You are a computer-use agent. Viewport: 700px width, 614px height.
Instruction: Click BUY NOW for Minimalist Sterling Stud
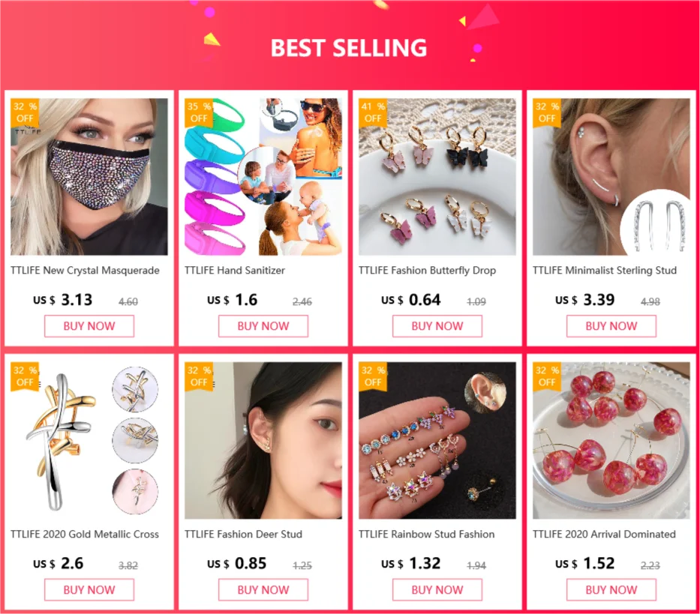click(611, 326)
